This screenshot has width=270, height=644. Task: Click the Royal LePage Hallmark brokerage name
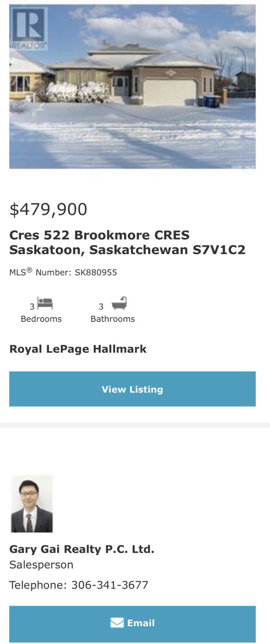78,349
